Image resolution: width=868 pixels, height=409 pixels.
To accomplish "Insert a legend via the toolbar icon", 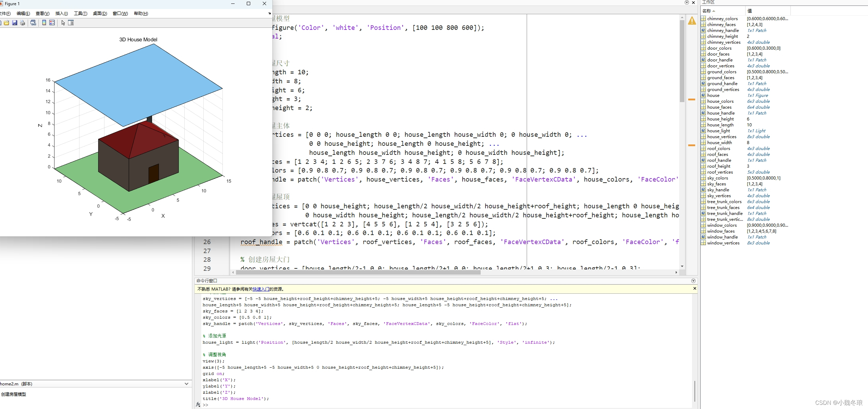I will 52,23.
